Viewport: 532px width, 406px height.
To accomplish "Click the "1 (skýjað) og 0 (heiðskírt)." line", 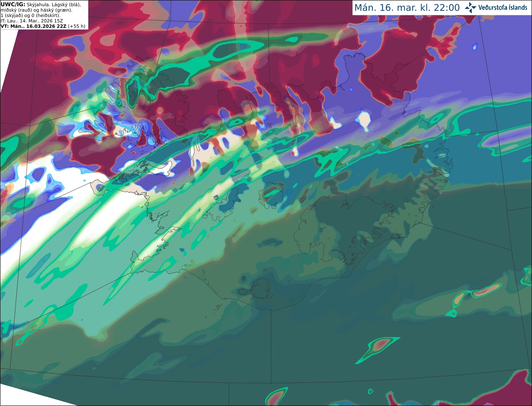I will (30, 15).
